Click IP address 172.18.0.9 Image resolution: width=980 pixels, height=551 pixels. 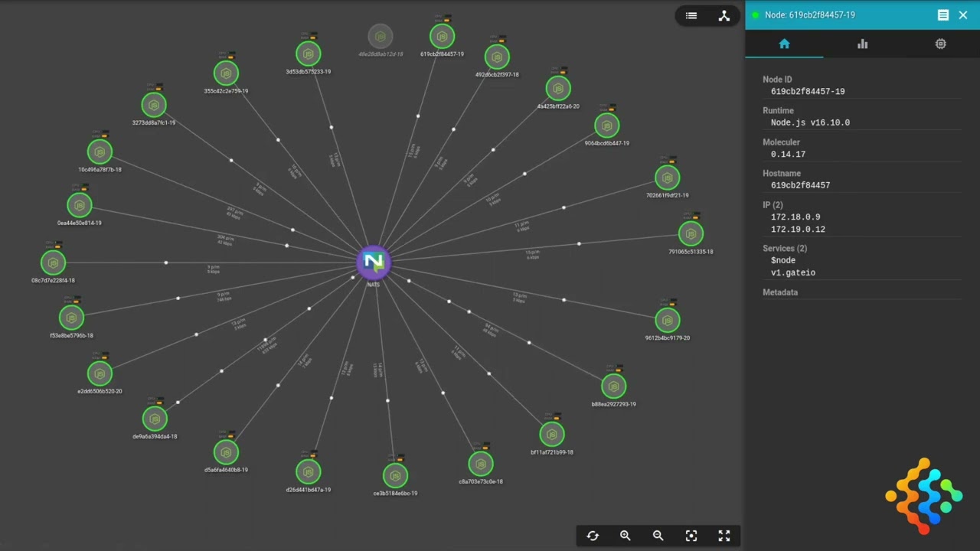[795, 217]
